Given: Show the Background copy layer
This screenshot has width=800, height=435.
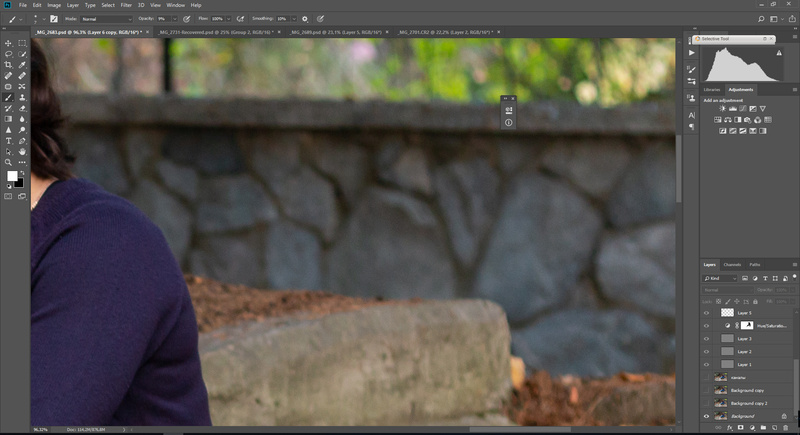Looking at the screenshot, I should pos(707,390).
